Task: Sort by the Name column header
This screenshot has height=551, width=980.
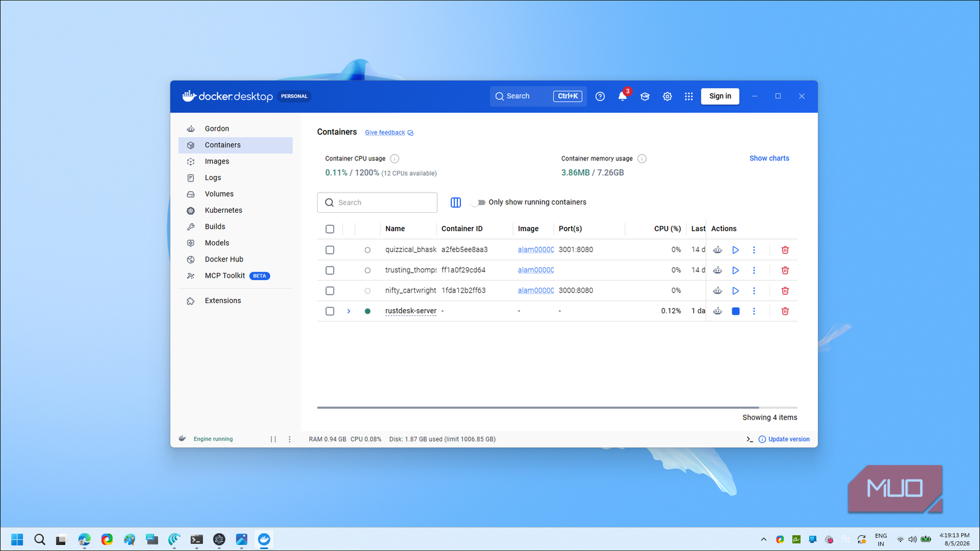Action: [x=395, y=229]
